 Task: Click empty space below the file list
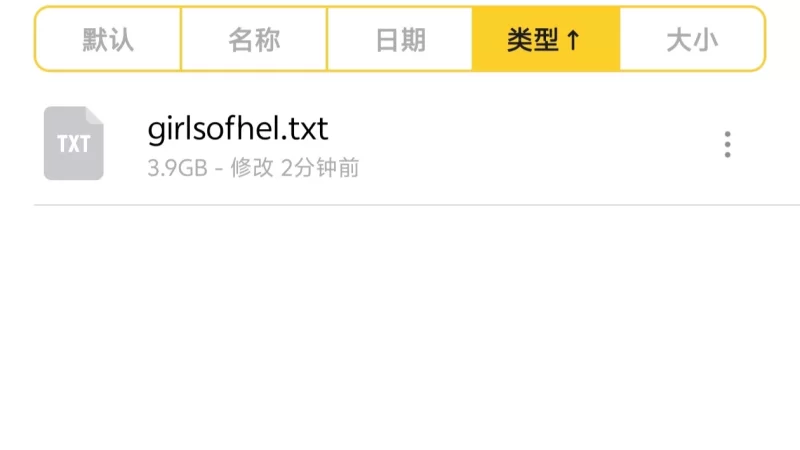(400, 327)
